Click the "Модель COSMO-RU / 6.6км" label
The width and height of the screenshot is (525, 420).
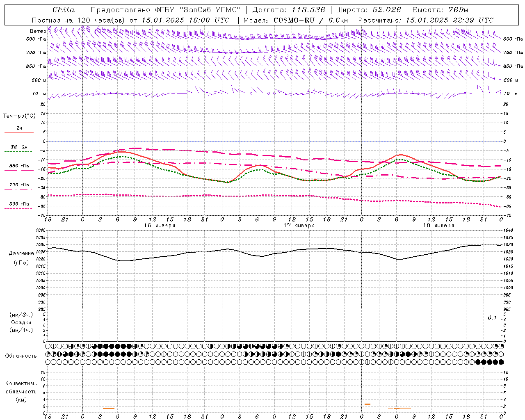pos(296,20)
